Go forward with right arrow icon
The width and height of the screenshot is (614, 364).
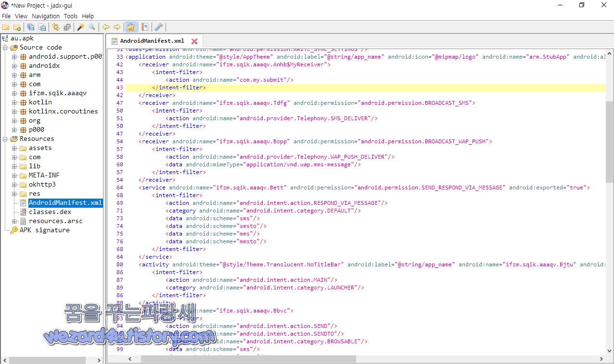coord(116,27)
